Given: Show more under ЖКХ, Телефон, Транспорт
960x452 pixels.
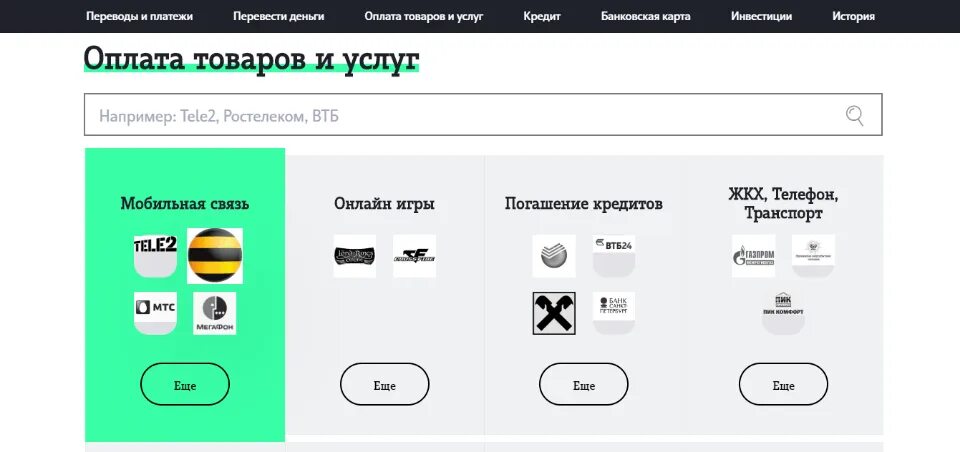Looking at the screenshot, I should point(783,385).
